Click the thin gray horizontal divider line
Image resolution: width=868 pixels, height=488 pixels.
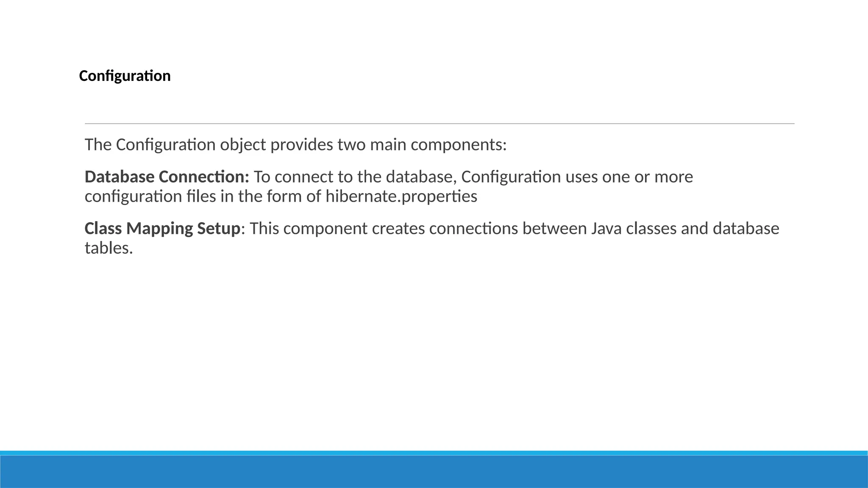tap(440, 124)
